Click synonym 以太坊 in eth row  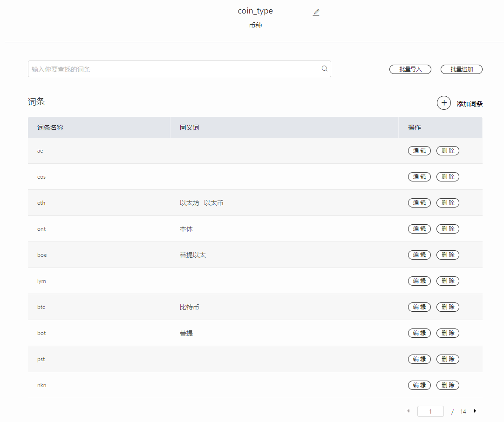189,203
